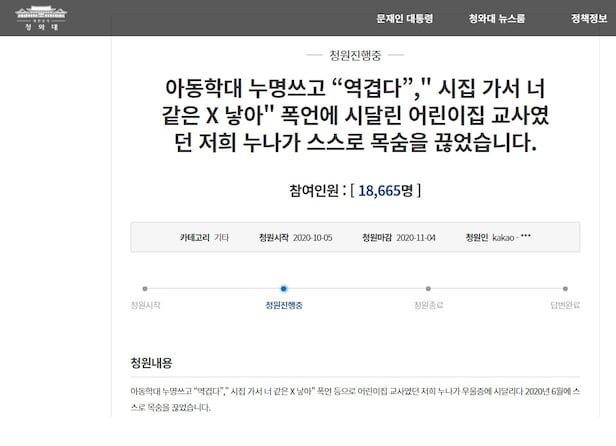Click the 청원시작 label under progress bar
This screenshot has width=616, height=446.
(145, 304)
